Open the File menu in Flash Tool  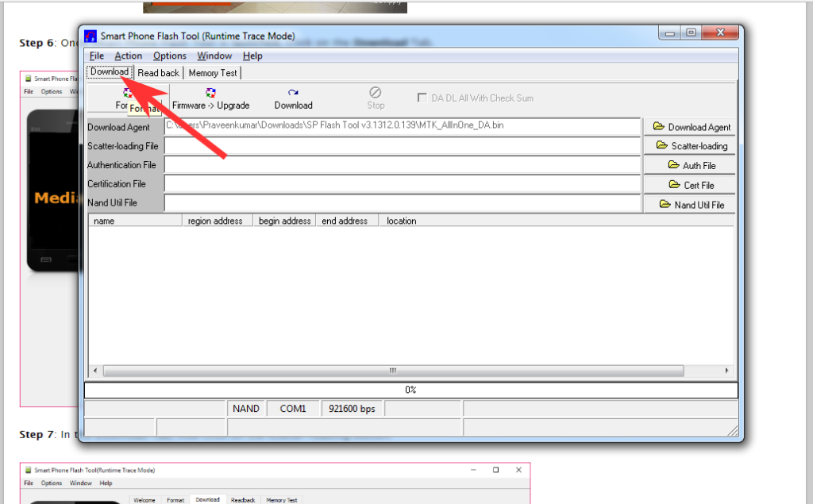[x=96, y=56]
